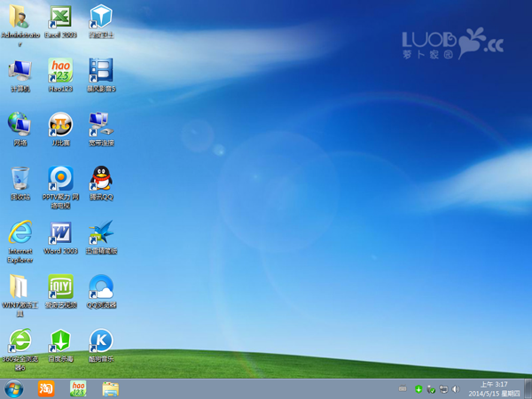Open the Administrator user folder icon

[20, 17]
